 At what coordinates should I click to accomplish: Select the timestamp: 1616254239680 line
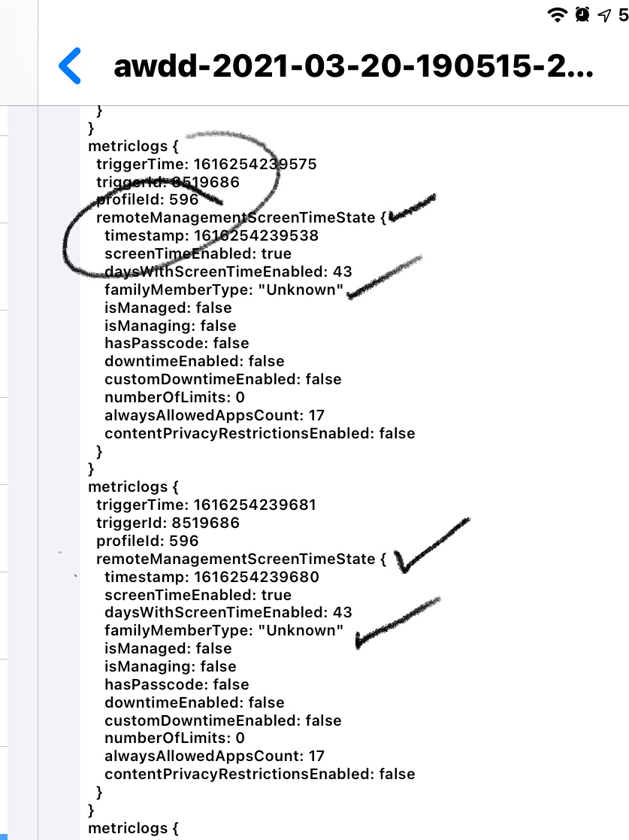click(211, 577)
